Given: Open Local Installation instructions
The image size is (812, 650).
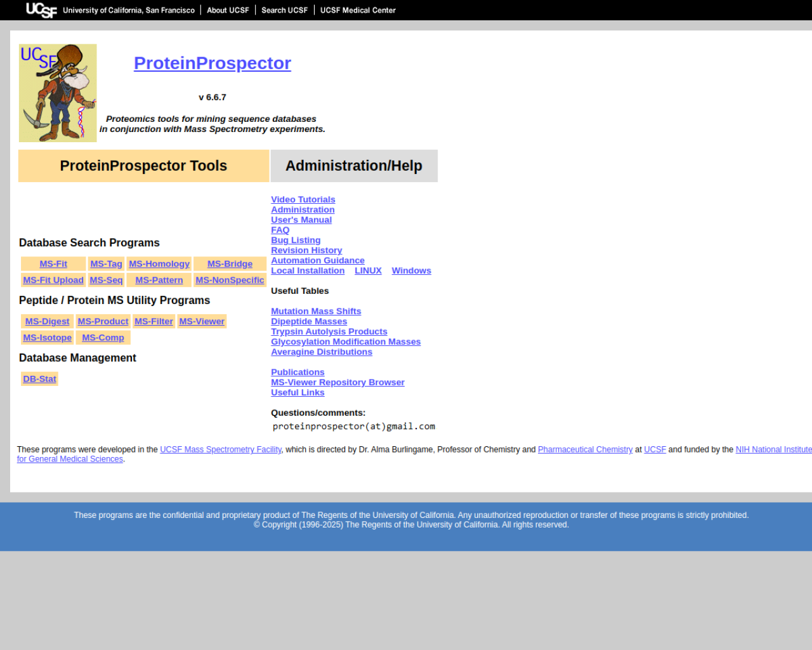Looking at the screenshot, I should (x=308, y=270).
